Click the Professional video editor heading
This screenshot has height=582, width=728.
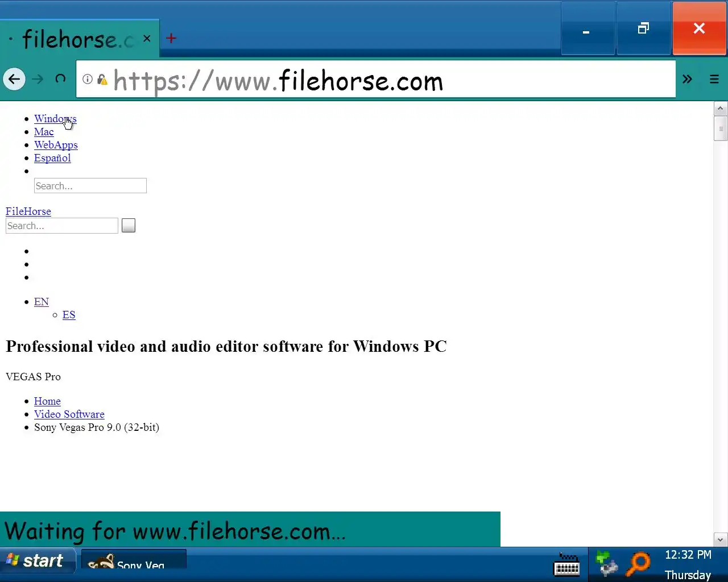point(226,346)
